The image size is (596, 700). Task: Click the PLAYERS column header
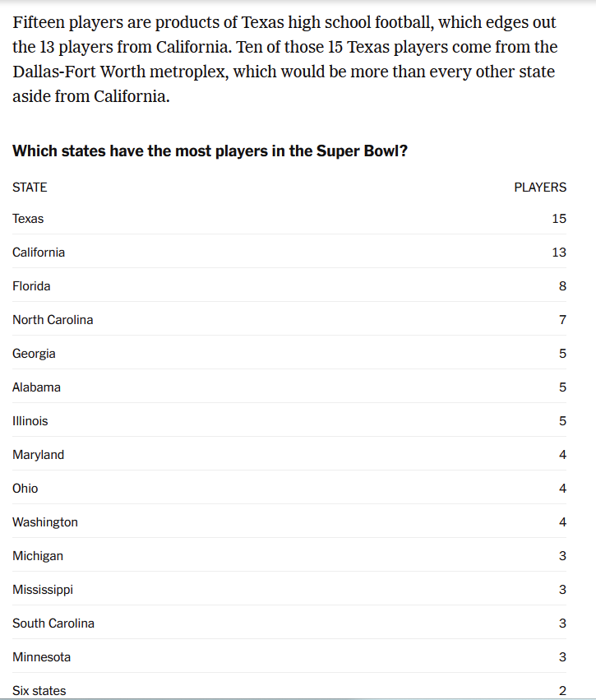click(540, 188)
